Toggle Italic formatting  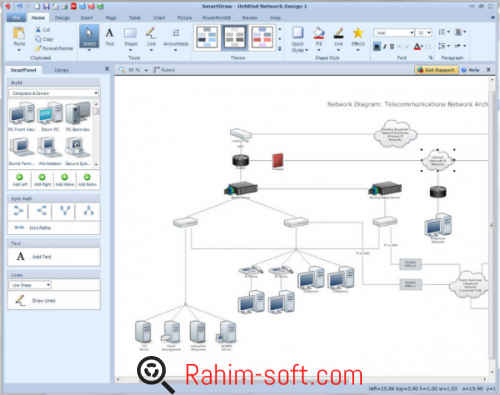[x=385, y=46]
